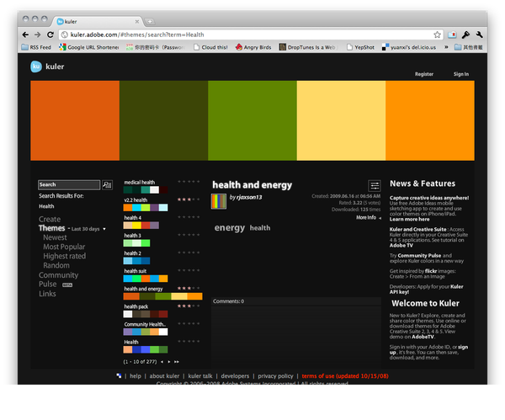Select the health pack theme swatches

coord(146,314)
